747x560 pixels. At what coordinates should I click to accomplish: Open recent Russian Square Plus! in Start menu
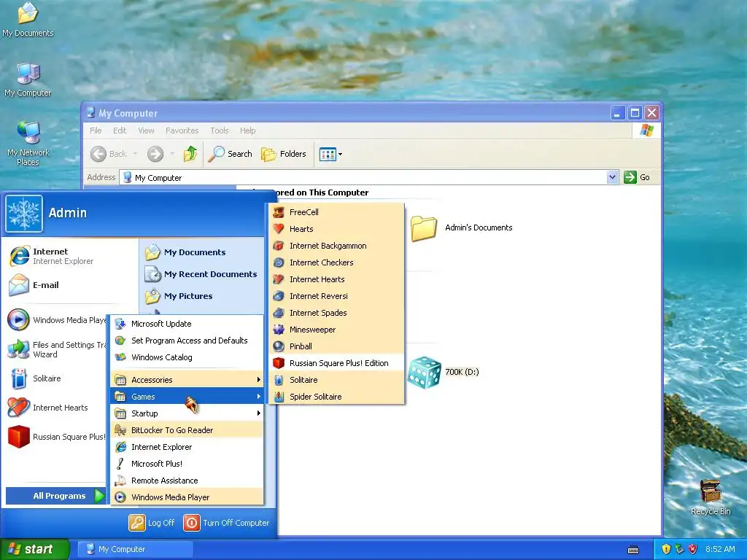tap(56, 437)
